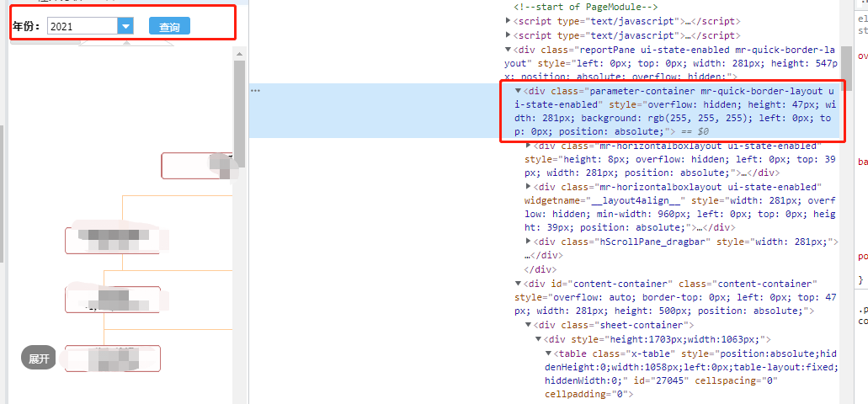Expand the first script text/javascript node
Screen dimensions: 868x404
click(x=509, y=21)
